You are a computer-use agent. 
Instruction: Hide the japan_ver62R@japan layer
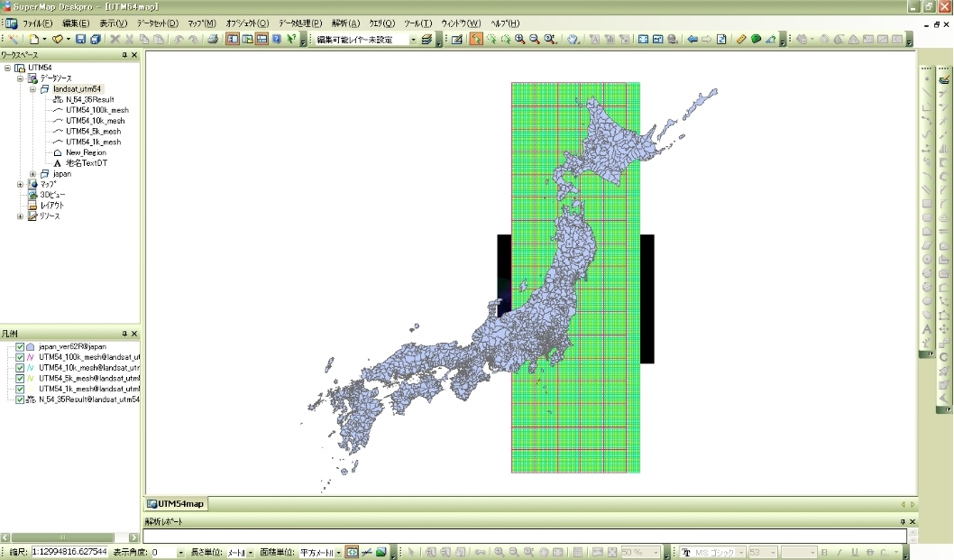point(20,346)
